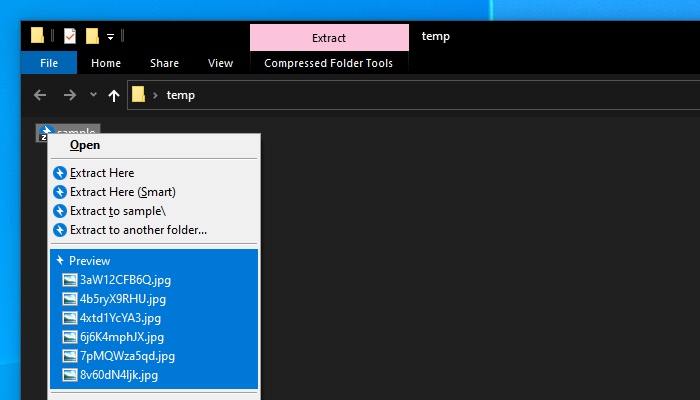This screenshot has height=400, width=700.
Task: Click the Properties icon in quick access toolbar
Action: 69,37
